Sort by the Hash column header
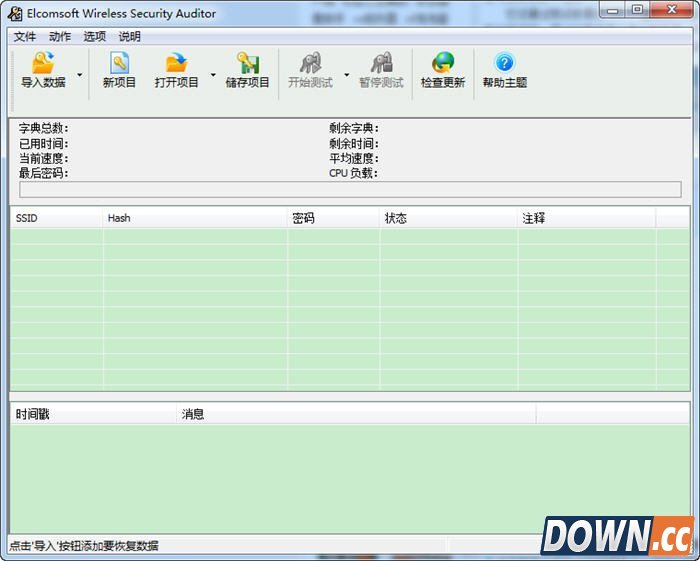Screen dimensions: 700x561 [195, 218]
